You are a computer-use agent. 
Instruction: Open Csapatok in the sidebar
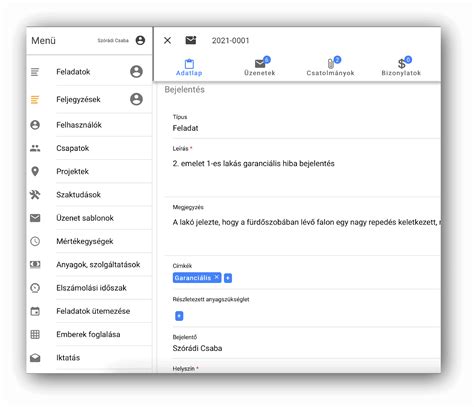[x=73, y=148]
